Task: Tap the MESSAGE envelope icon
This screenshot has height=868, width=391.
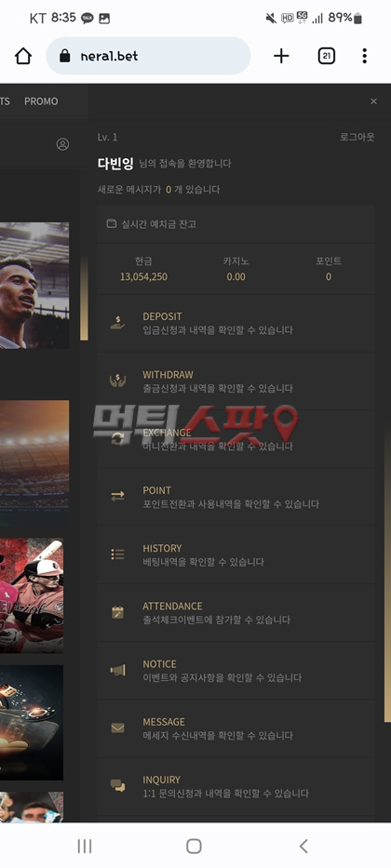Action: tap(117, 728)
